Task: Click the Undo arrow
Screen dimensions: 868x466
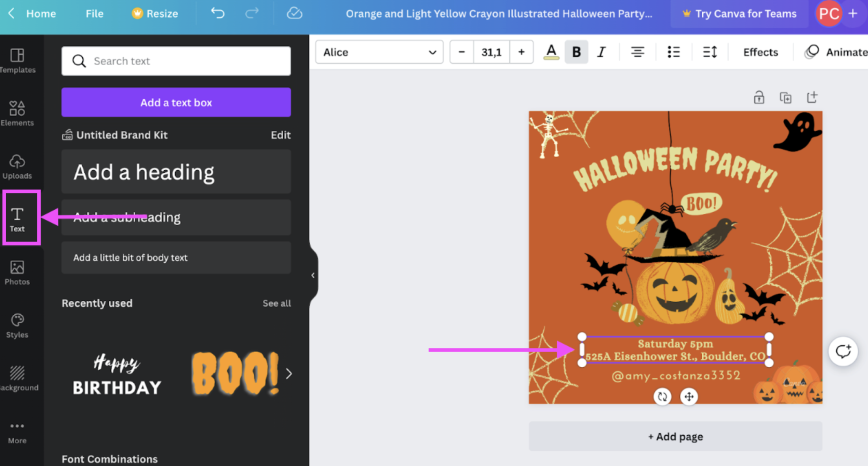Action: coord(218,14)
